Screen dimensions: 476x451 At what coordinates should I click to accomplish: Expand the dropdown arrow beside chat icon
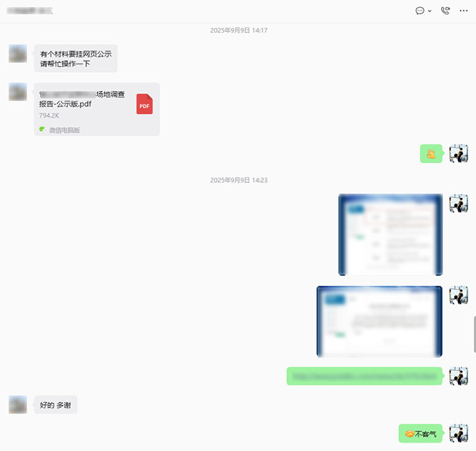click(x=430, y=11)
